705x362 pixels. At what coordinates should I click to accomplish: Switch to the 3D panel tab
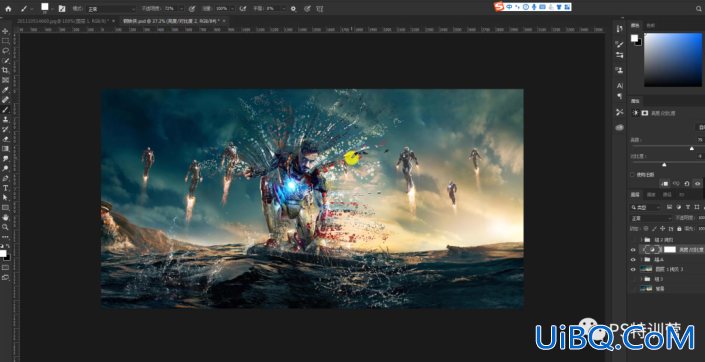tap(682, 195)
